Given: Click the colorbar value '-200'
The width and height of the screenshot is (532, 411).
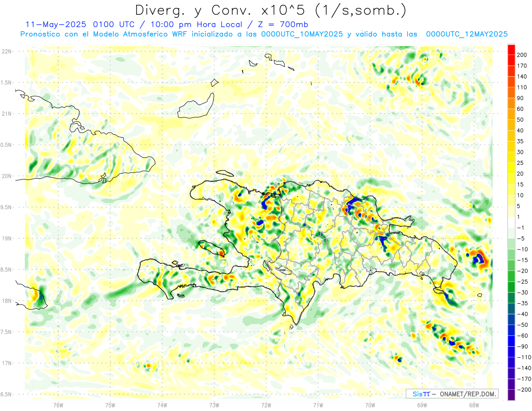Looking at the screenshot, I should point(524,391).
